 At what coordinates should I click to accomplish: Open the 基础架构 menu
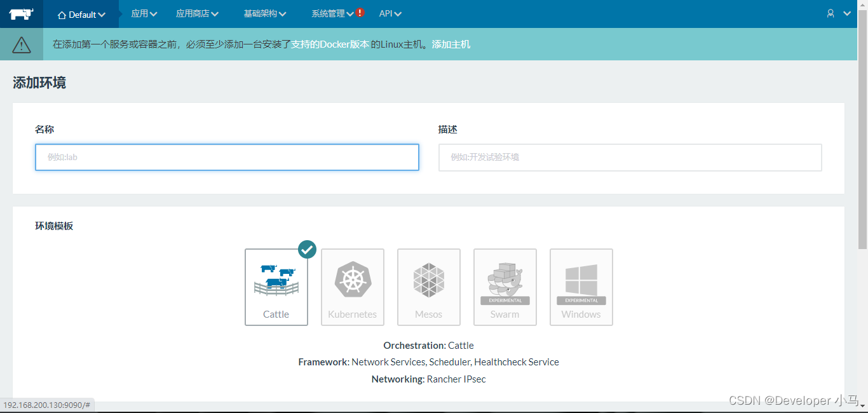[265, 14]
